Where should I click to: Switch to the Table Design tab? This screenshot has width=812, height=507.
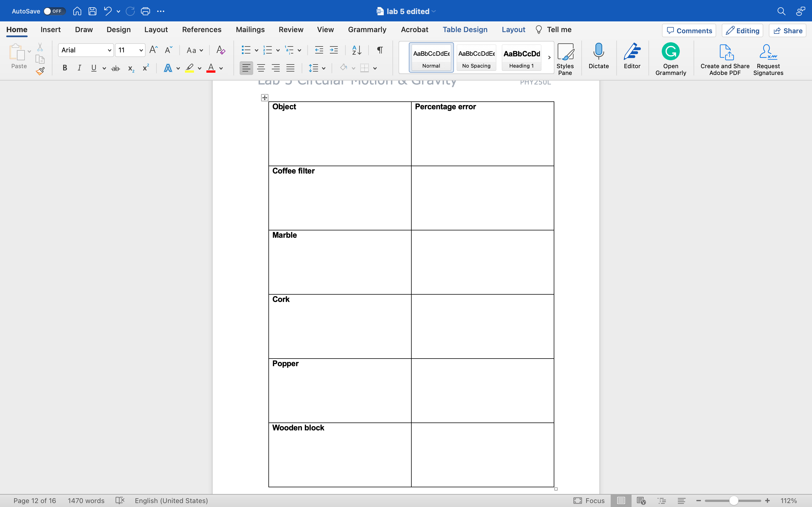[465, 30]
